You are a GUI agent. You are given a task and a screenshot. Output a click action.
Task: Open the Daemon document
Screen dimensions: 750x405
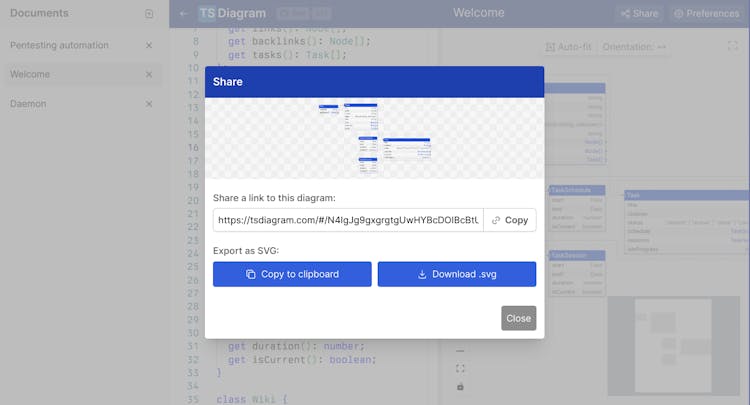tap(28, 104)
